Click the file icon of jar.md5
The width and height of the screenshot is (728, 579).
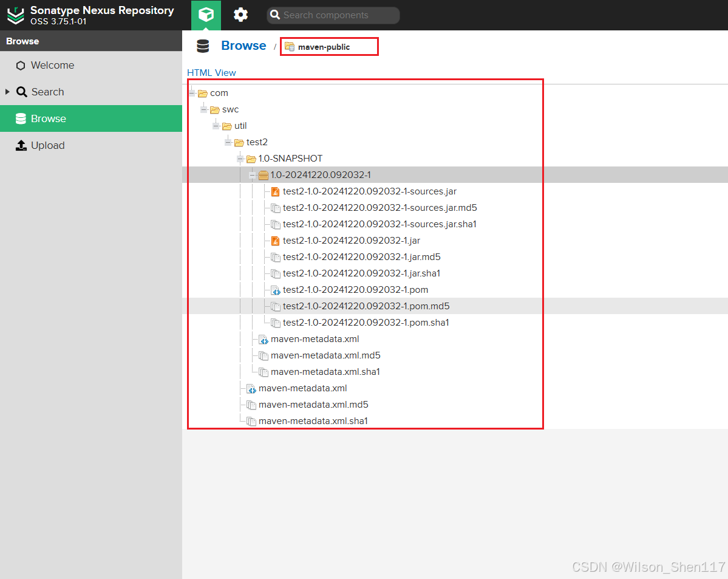coord(275,258)
